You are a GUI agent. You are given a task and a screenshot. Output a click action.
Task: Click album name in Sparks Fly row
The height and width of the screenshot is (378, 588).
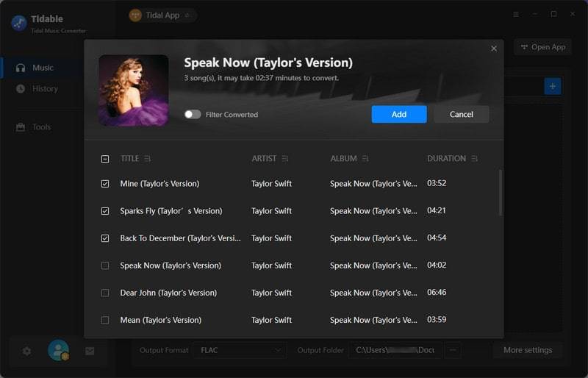373,211
